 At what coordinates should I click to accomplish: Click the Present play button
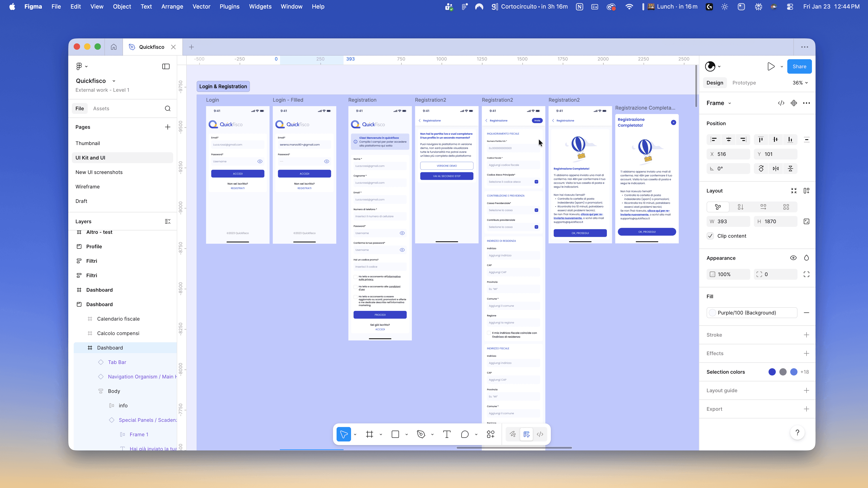[771, 66]
